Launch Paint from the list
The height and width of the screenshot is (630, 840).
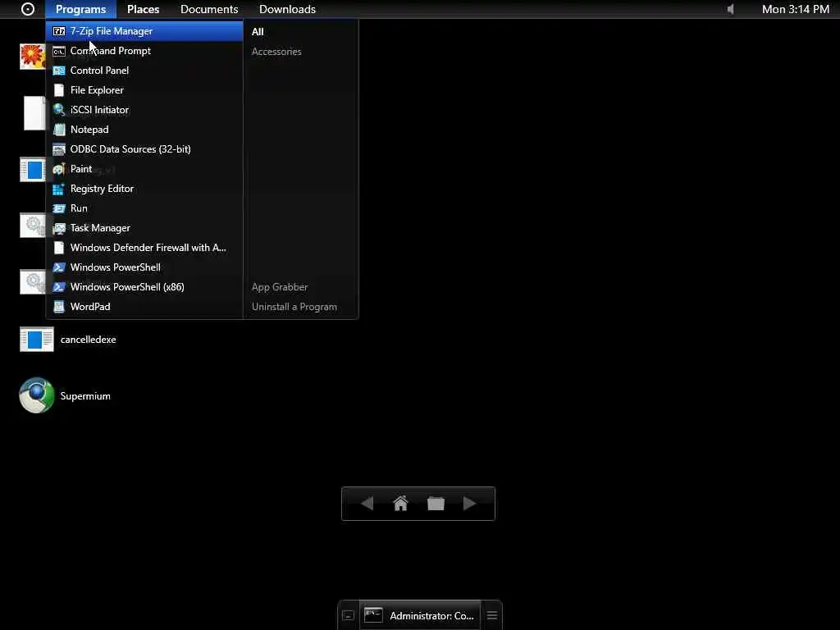(144, 169)
